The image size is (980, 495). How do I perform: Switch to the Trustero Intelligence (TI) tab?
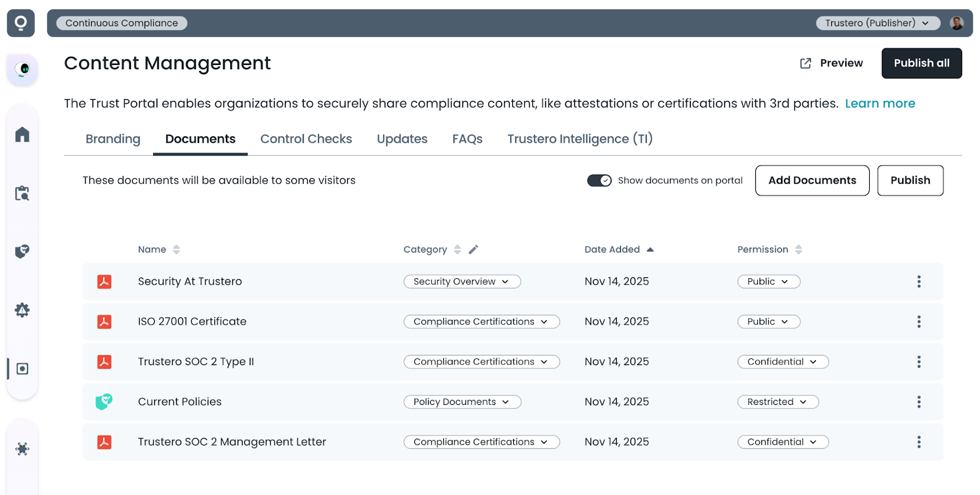click(579, 139)
